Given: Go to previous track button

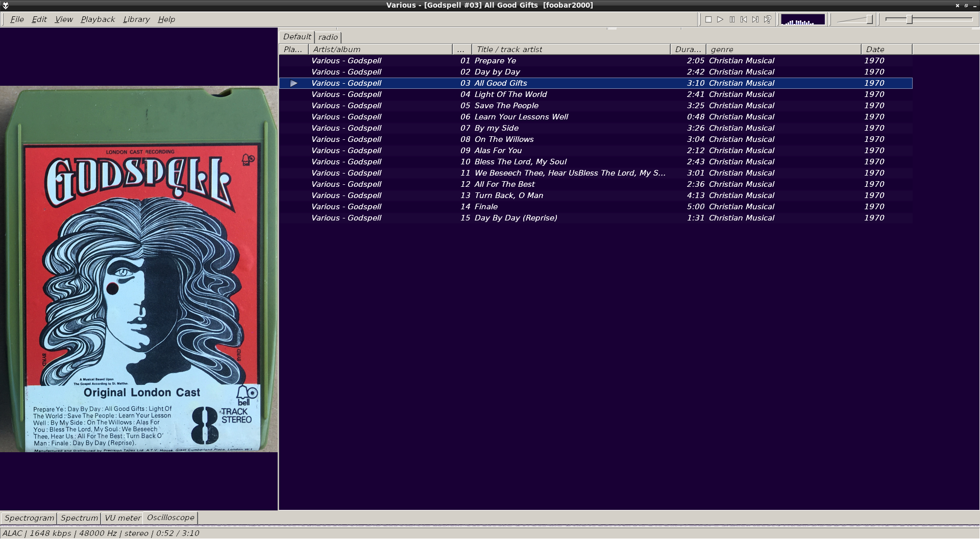Looking at the screenshot, I should [x=744, y=19].
